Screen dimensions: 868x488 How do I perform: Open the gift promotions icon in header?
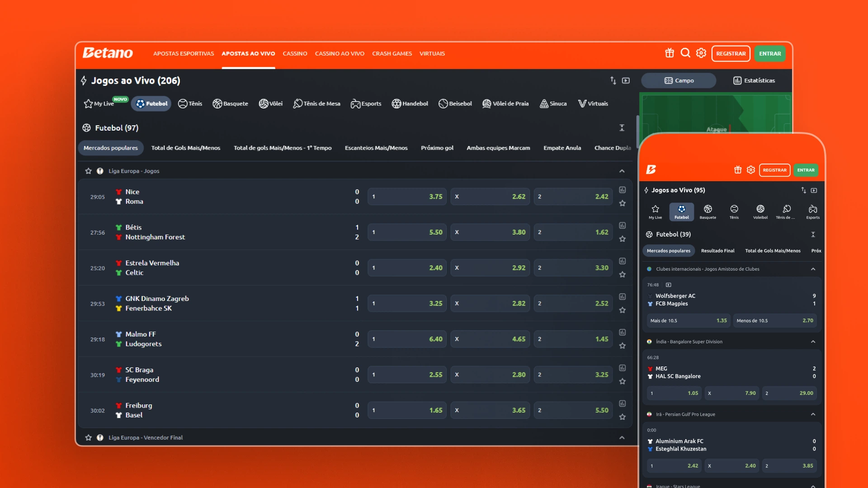670,53
